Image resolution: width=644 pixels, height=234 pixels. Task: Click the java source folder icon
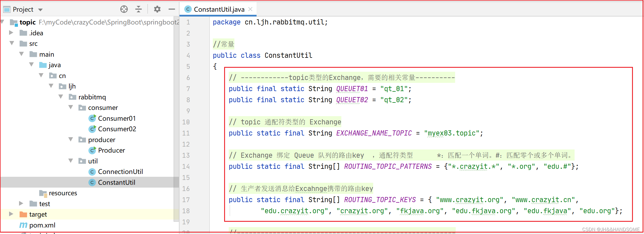[43, 65]
